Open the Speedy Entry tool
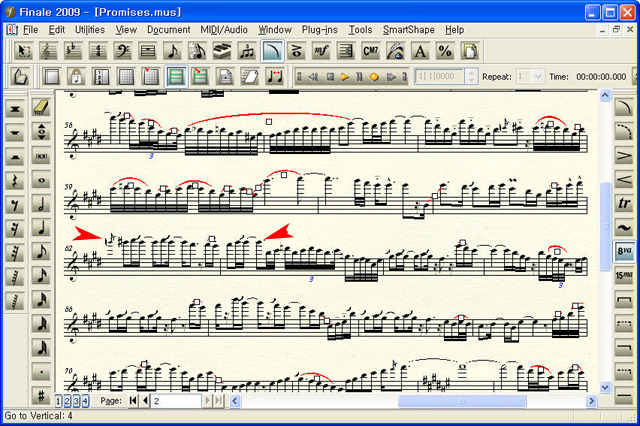The width and height of the screenshot is (640, 426). point(198,51)
